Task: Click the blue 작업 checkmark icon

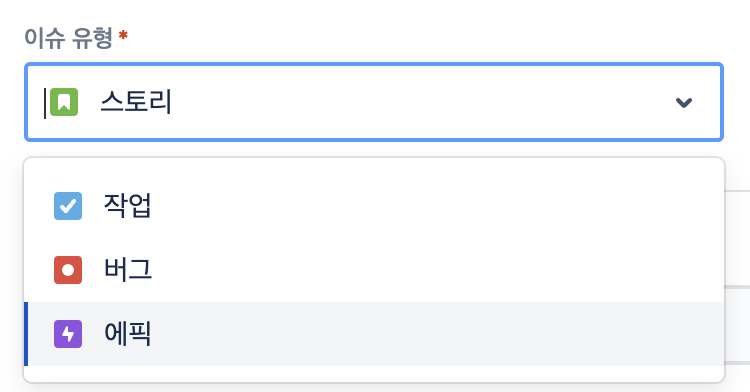Action: pyautogui.click(x=68, y=206)
